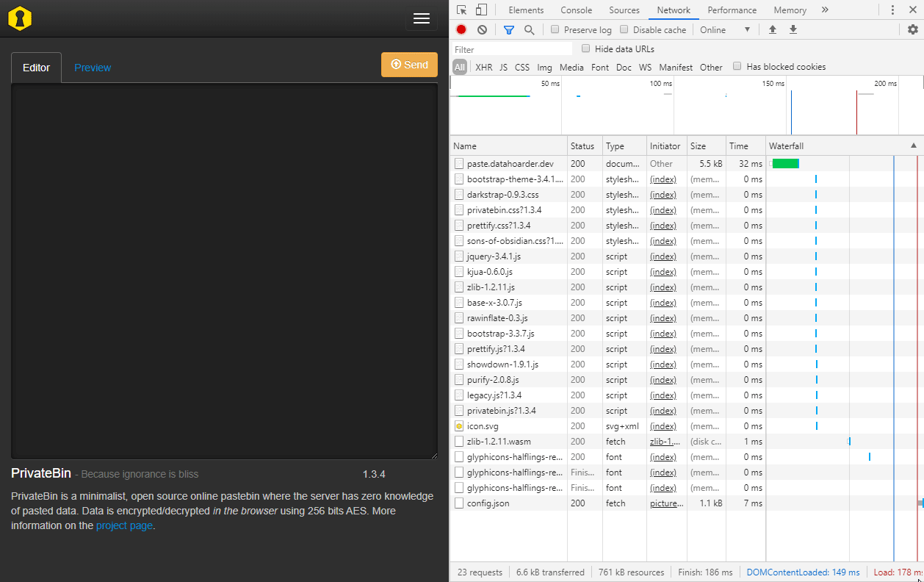
Task: Filter requests by Manifest
Action: (x=676, y=67)
